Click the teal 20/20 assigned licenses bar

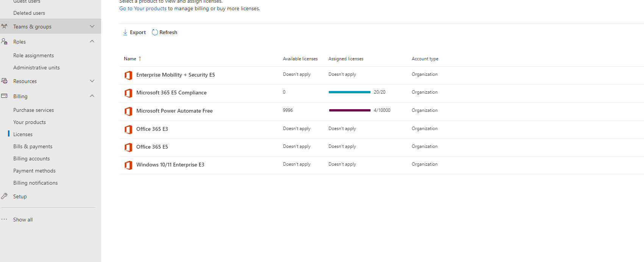click(x=350, y=92)
